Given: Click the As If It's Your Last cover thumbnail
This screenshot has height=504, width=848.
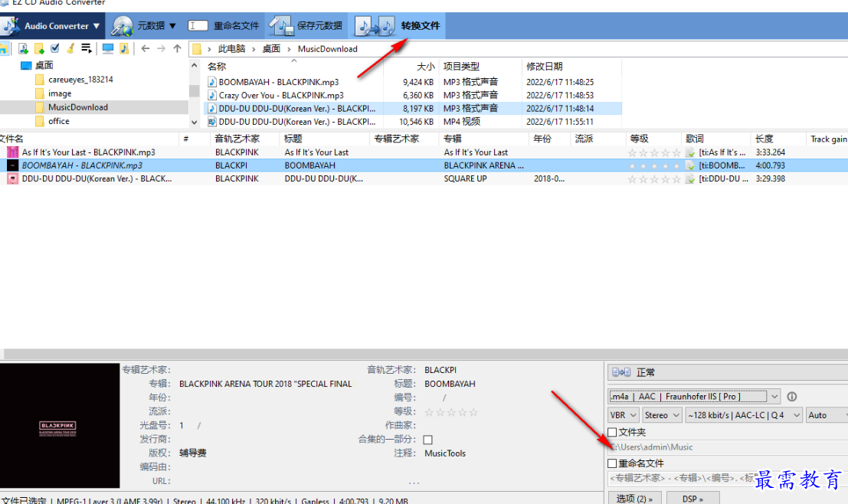Looking at the screenshot, I should coord(12,152).
